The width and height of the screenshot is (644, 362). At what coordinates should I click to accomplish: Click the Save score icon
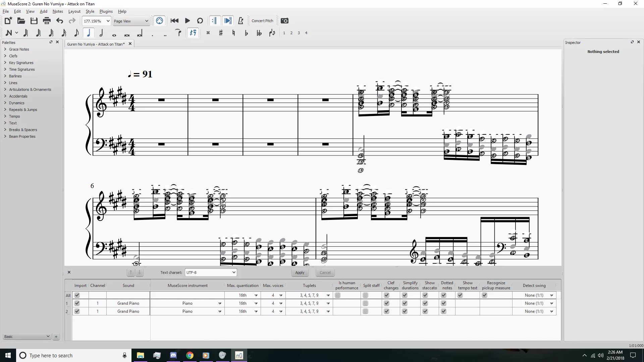pos(34,21)
